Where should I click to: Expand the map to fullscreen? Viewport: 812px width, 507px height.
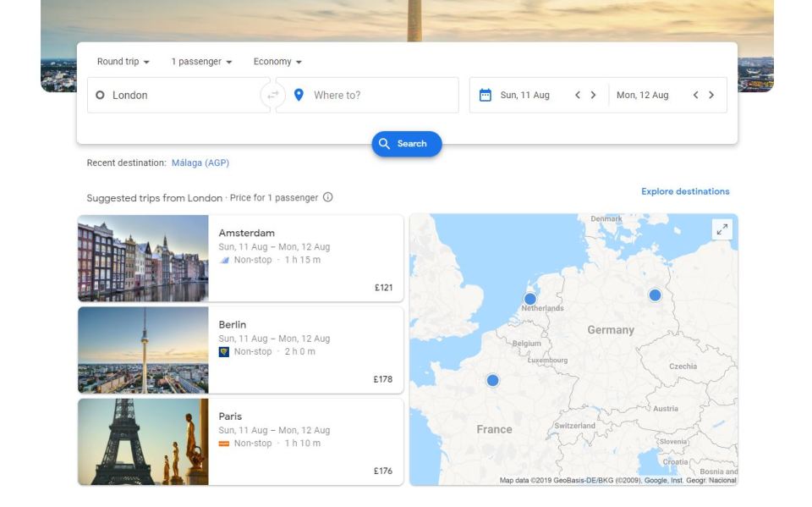coord(721,229)
